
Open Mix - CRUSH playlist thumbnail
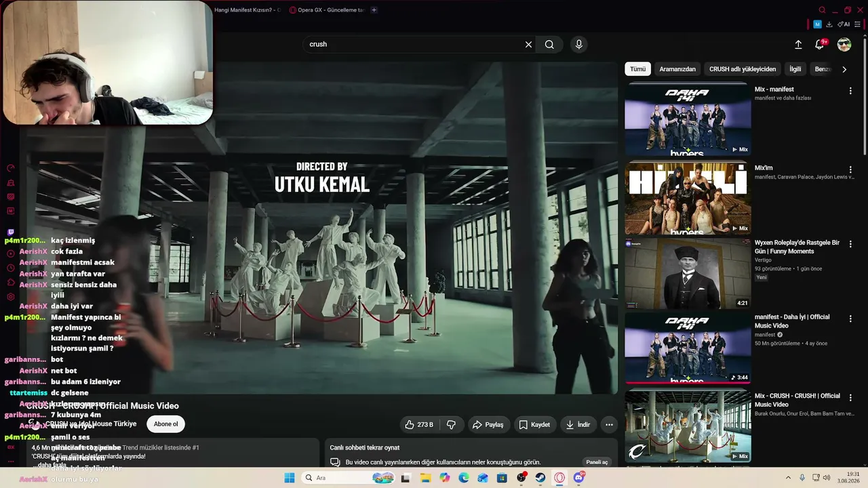coord(688,427)
